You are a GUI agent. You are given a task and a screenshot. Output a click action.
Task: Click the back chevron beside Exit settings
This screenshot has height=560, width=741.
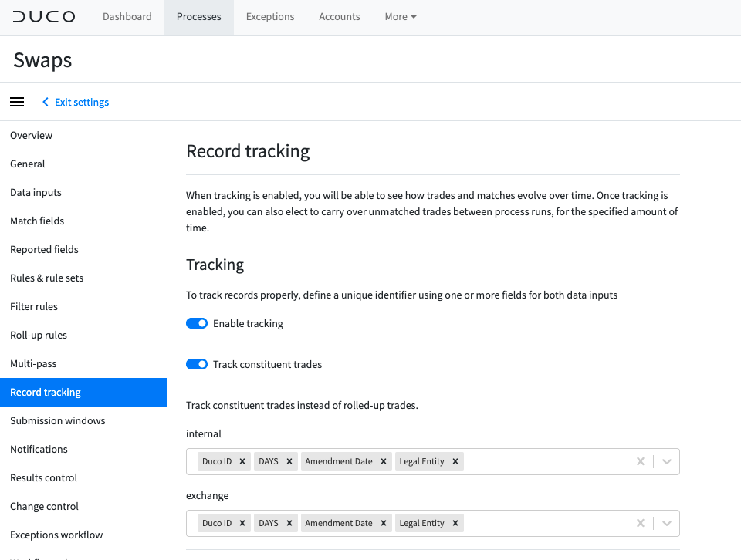pos(46,102)
